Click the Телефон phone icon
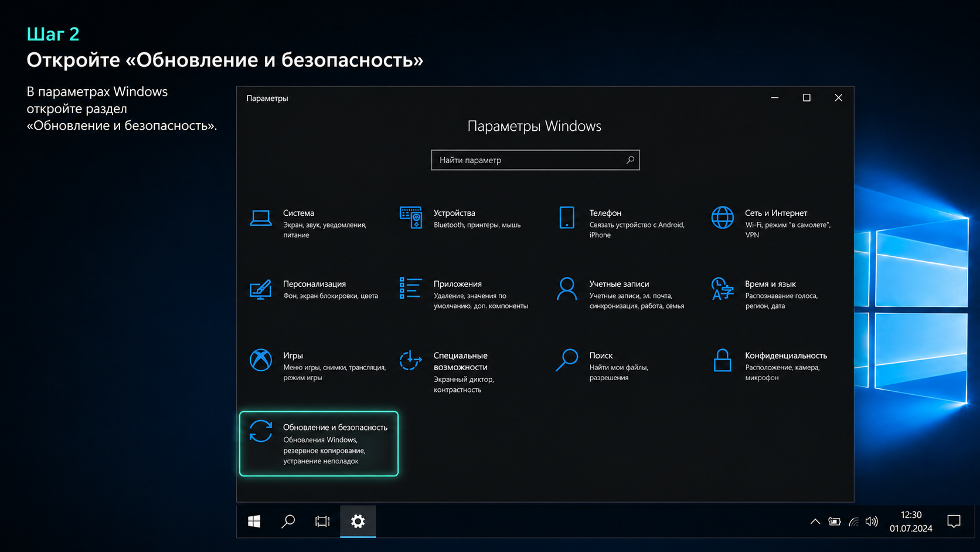 pyautogui.click(x=567, y=218)
